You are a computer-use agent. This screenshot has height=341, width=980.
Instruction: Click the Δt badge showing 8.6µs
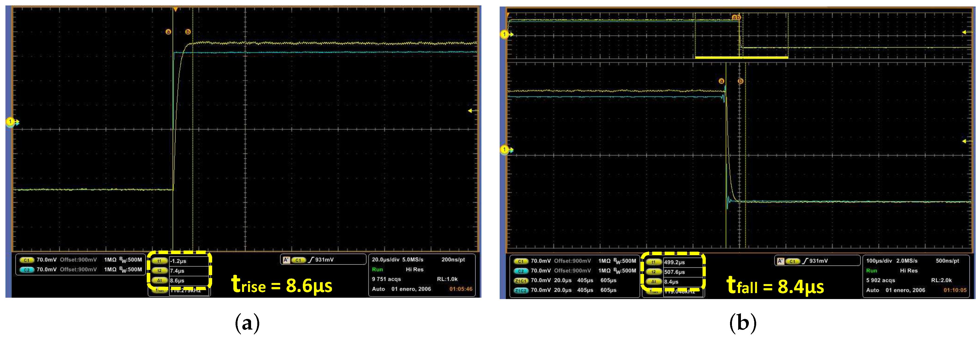pyautogui.click(x=159, y=281)
